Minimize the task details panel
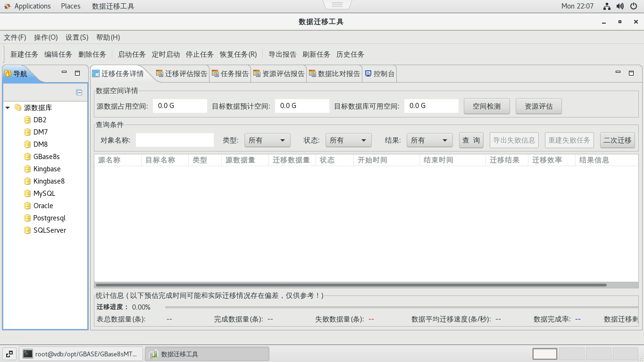Screen dimensions: 644x362 pyautogui.click(x=618, y=73)
